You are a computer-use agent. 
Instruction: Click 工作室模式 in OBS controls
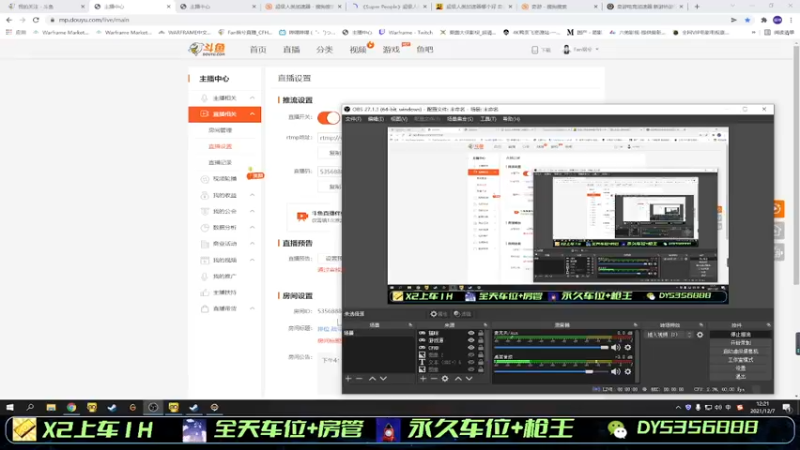pos(740,360)
